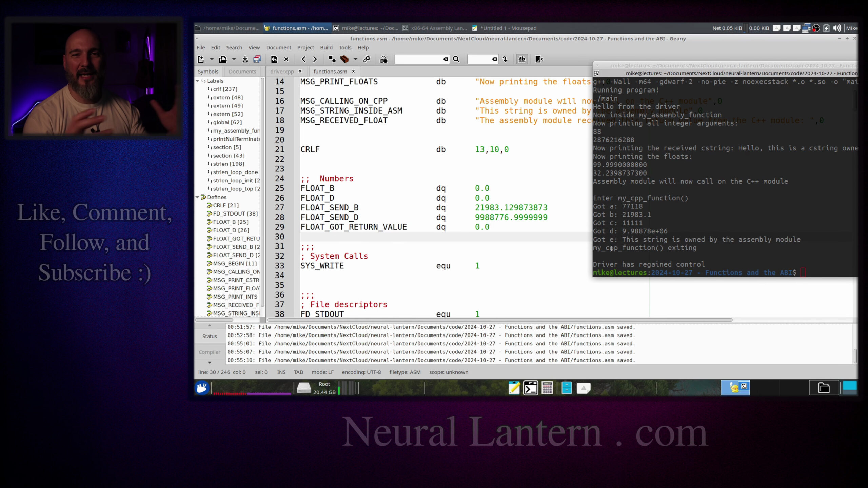This screenshot has height=488, width=868.
Task: Navigate back with left arrow icon
Action: point(303,59)
